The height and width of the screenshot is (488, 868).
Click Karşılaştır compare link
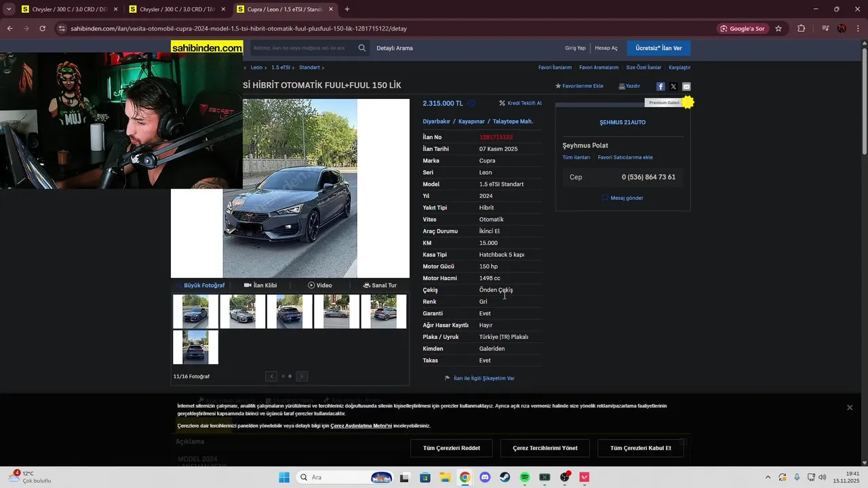tap(679, 68)
